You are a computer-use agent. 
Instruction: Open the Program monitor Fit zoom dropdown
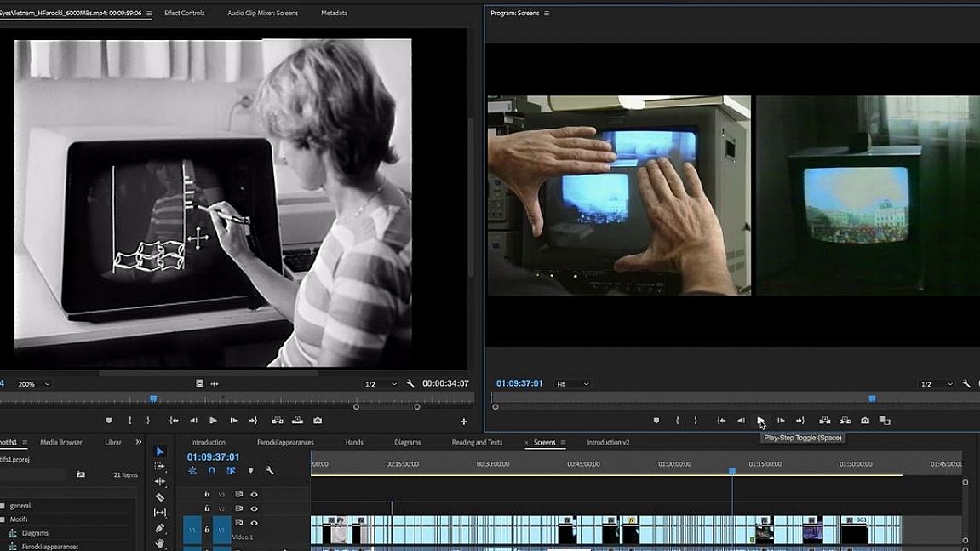pyautogui.click(x=573, y=384)
